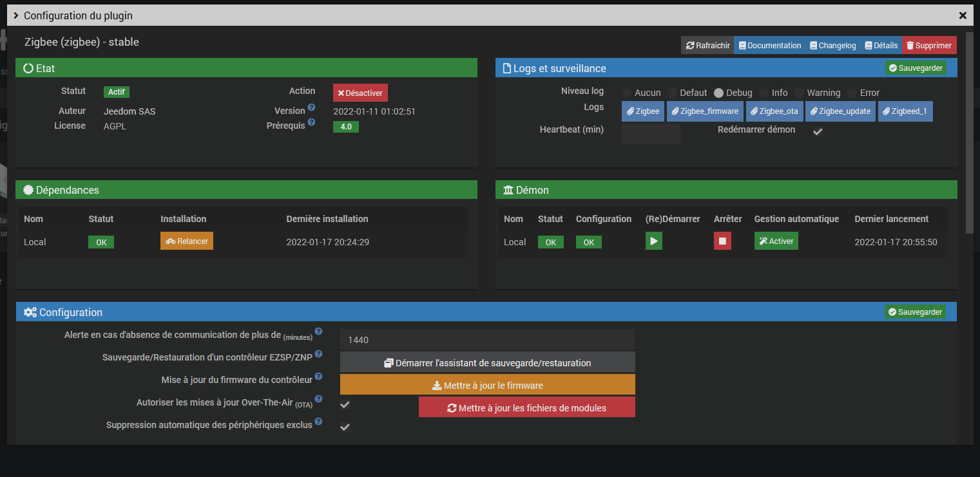
Task: Open the Changelog
Action: (833, 46)
